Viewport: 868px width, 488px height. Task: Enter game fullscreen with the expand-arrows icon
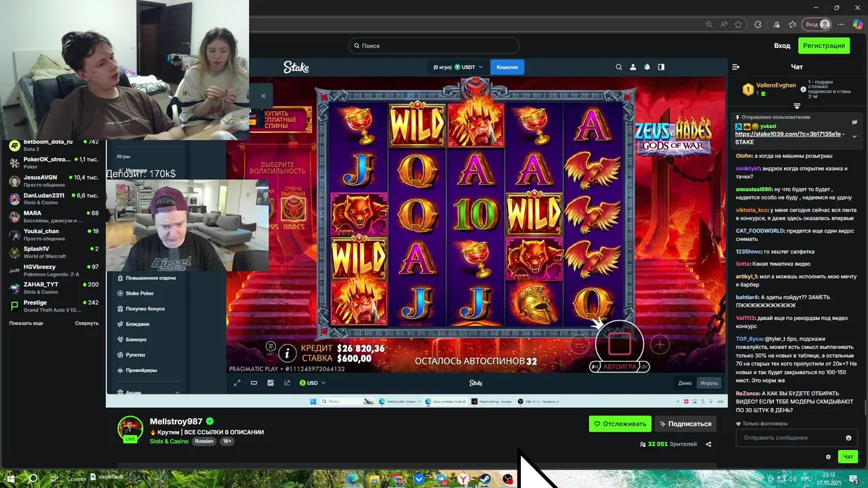click(x=237, y=383)
